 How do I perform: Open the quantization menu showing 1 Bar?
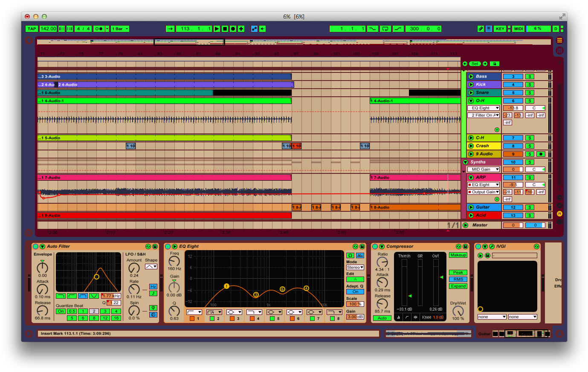(120, 29)
